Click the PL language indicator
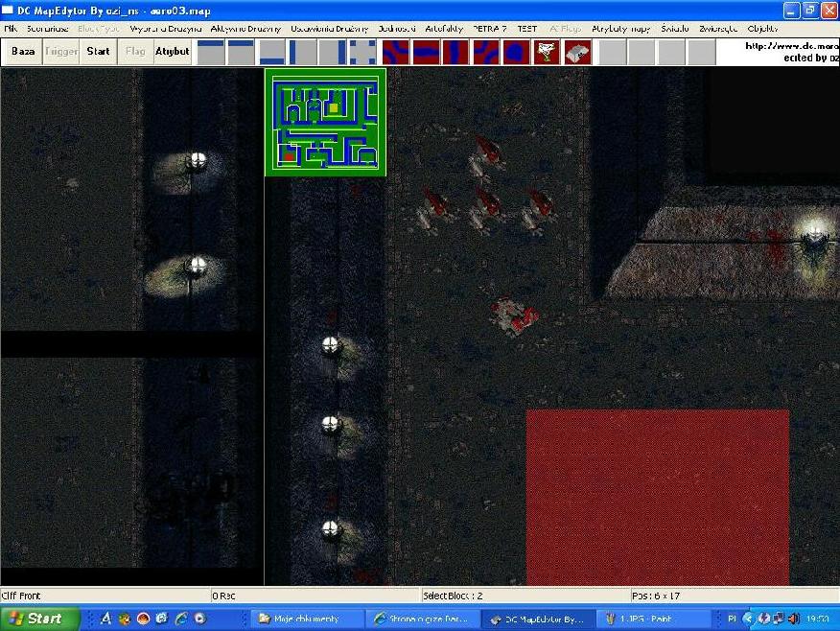 pos(732,619)
